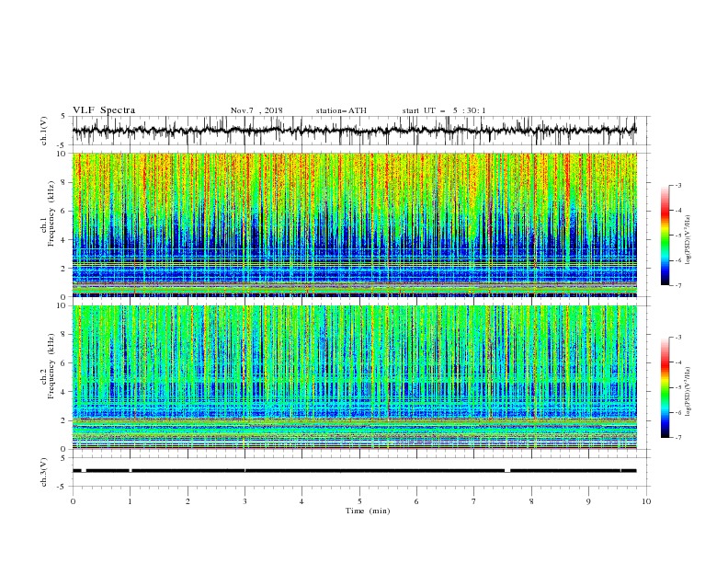Click the ch.1 "Frequency (kHz)" axis label

[x=51, y=212]
